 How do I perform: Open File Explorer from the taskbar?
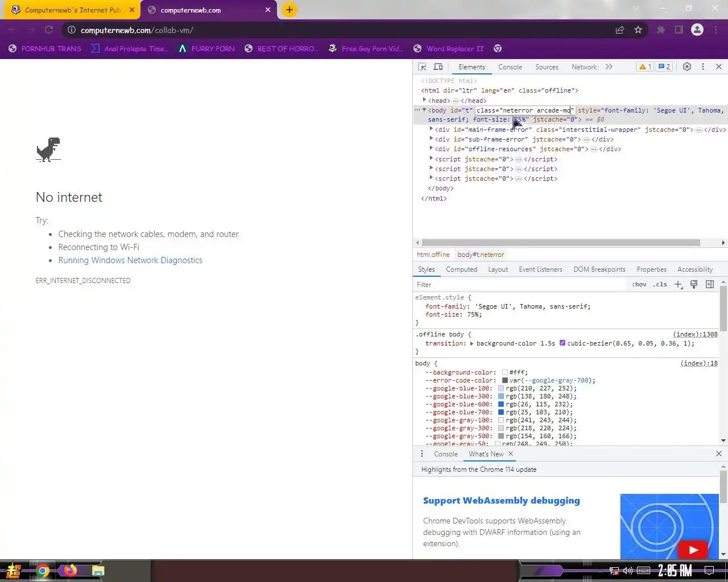[x=98, y=571]
